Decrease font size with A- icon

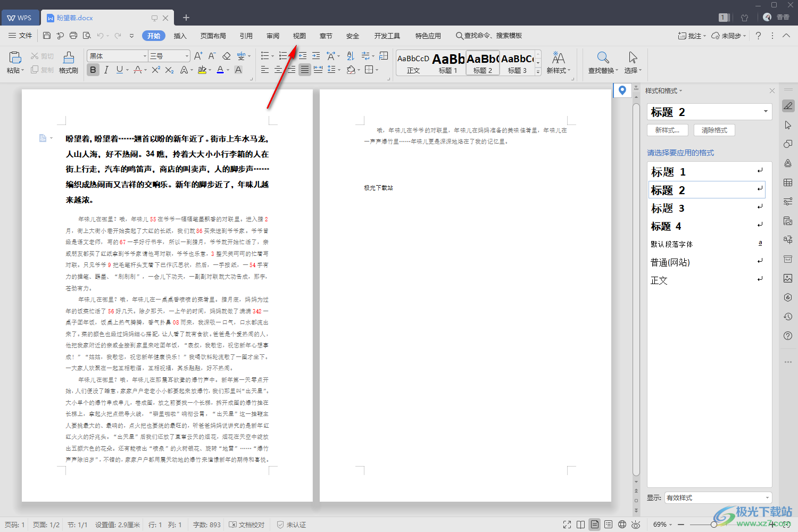pos(212,56)
